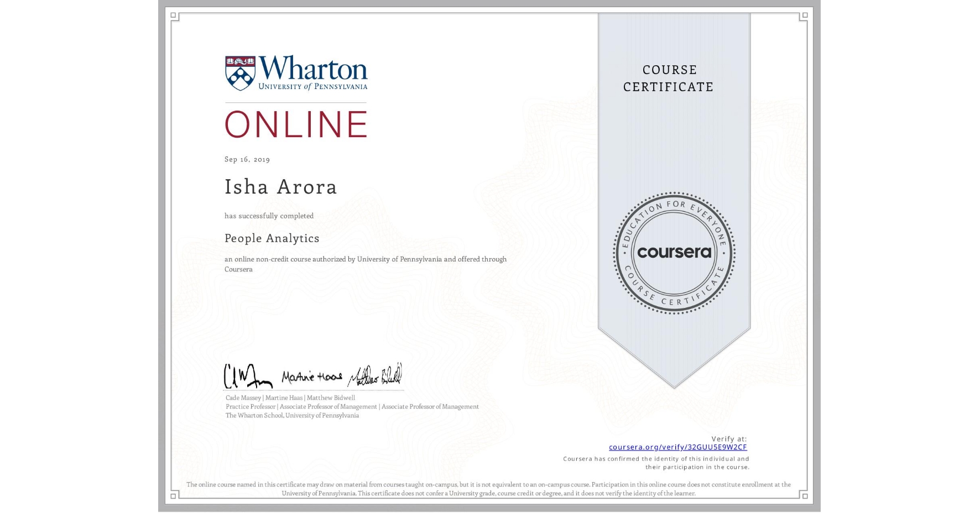
Task: Click the Verify at label
Action: pos(729,437)
